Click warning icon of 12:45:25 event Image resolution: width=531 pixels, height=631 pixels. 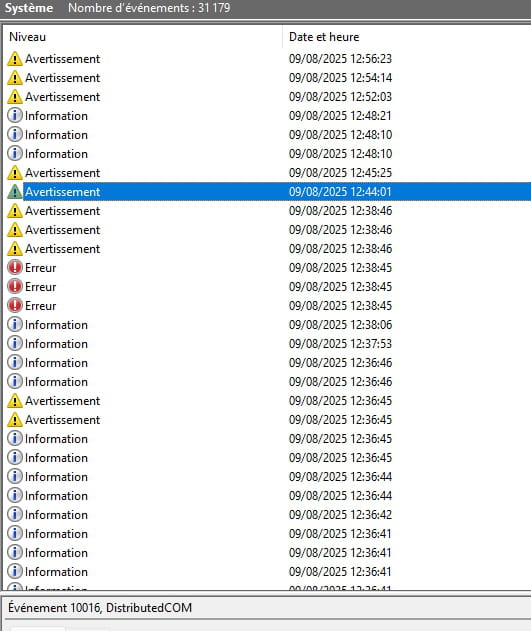click(x=15, y=173)
